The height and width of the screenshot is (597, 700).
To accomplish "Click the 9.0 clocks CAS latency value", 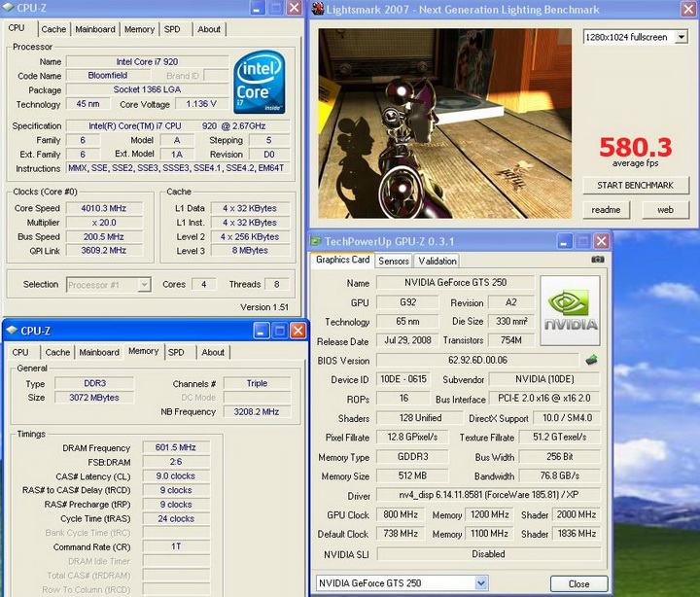I will [x=176, y=476].
